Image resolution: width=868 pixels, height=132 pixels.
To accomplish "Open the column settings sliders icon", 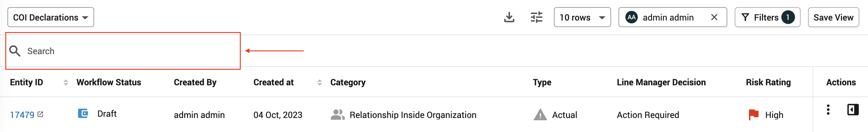I will point(537,17).
